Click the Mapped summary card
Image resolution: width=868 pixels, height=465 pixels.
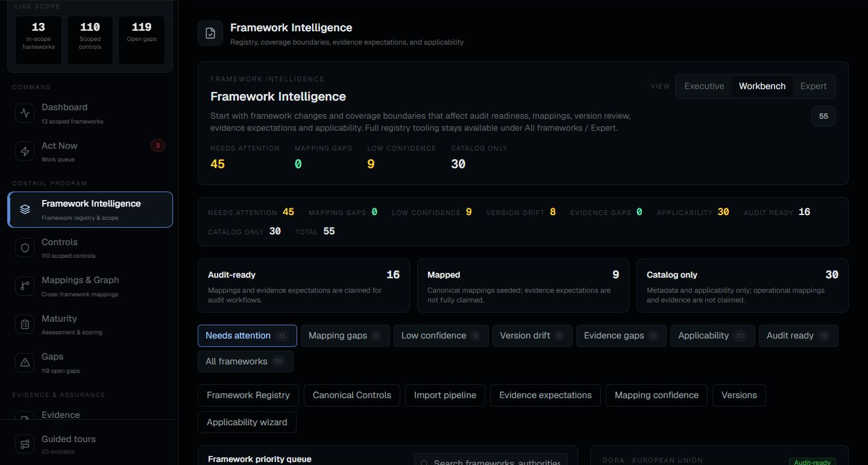[523, 286]
